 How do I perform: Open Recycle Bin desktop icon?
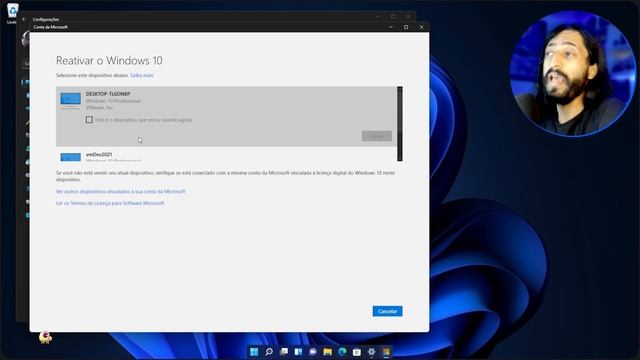pos(12,12)
